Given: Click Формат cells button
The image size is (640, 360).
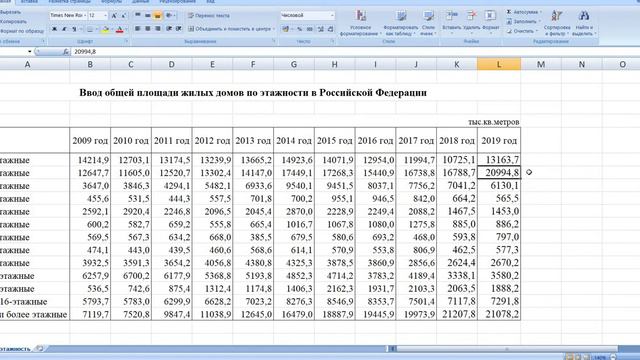Looking at the screenshot, I should pyautogui.click(x=490, y=23).
